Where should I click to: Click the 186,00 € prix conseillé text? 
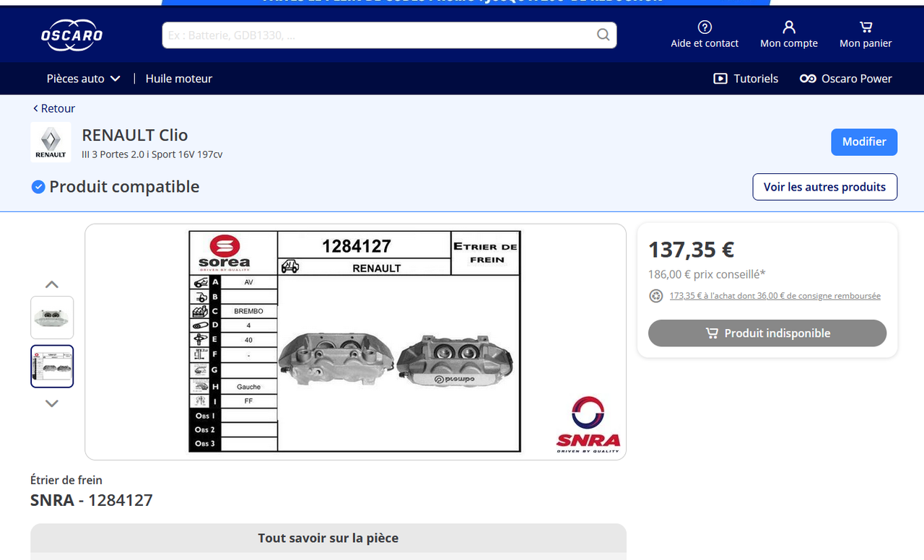click(707, 274)
